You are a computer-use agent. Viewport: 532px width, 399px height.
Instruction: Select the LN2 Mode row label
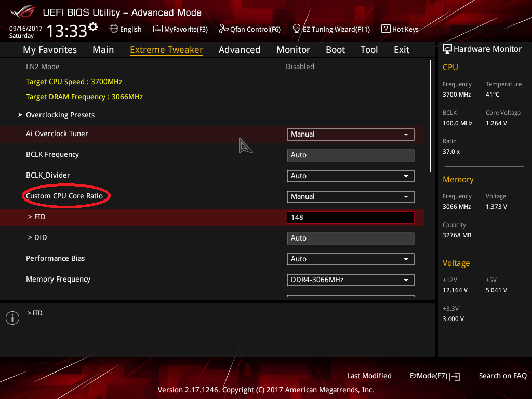click(x=43, y=66)
